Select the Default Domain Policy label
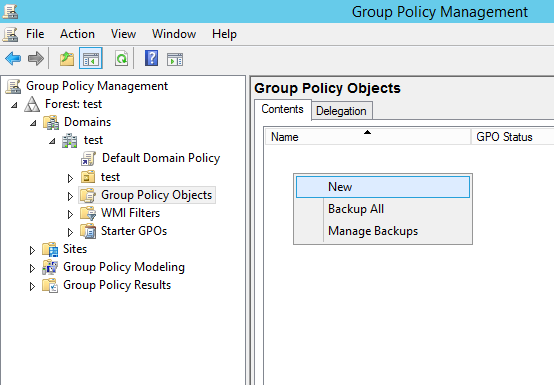This screenshot has width=554, height=385. tap(161, 158)
